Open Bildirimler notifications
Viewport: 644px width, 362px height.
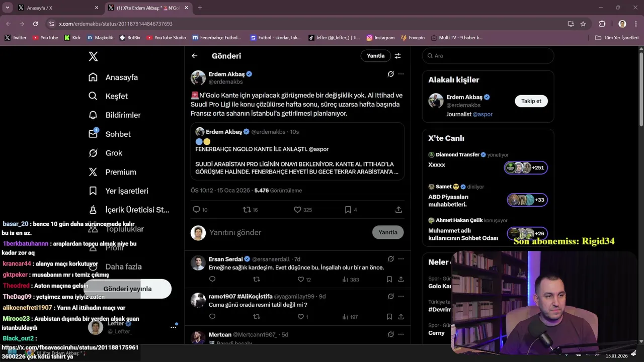pyautogui.click(x=115, y=115)
